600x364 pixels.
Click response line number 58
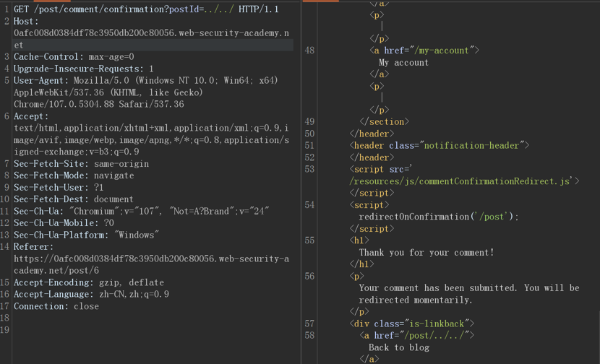(x=309, y=335)
